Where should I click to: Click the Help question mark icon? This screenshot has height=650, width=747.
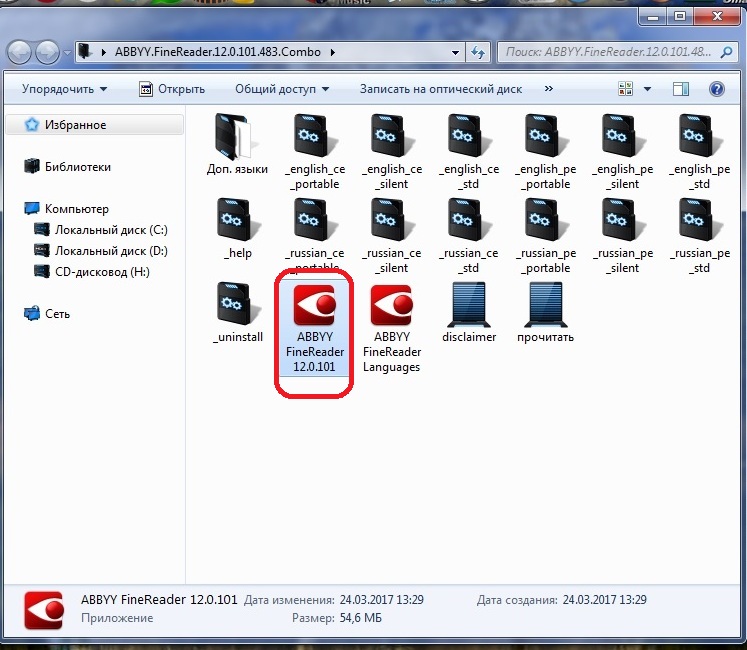[717, 89]
